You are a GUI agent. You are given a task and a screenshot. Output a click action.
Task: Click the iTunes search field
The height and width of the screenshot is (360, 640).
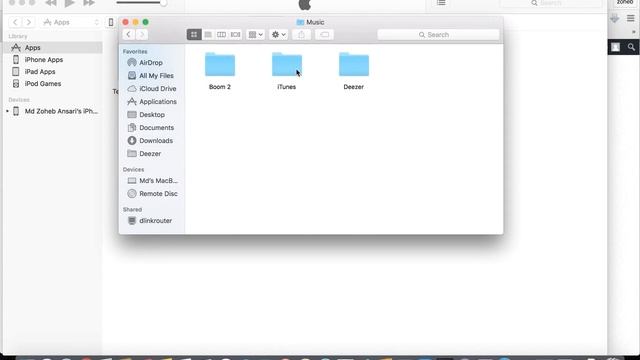coord(551,3)
